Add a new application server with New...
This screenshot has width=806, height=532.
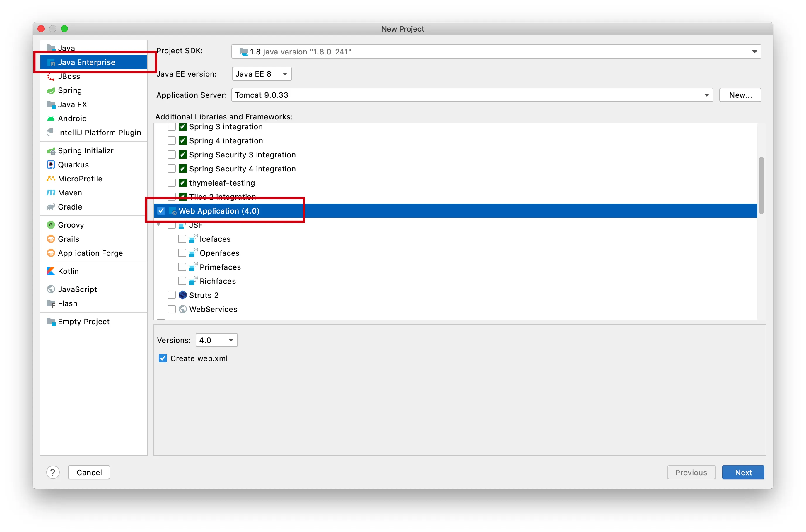(x=740, y=95)
